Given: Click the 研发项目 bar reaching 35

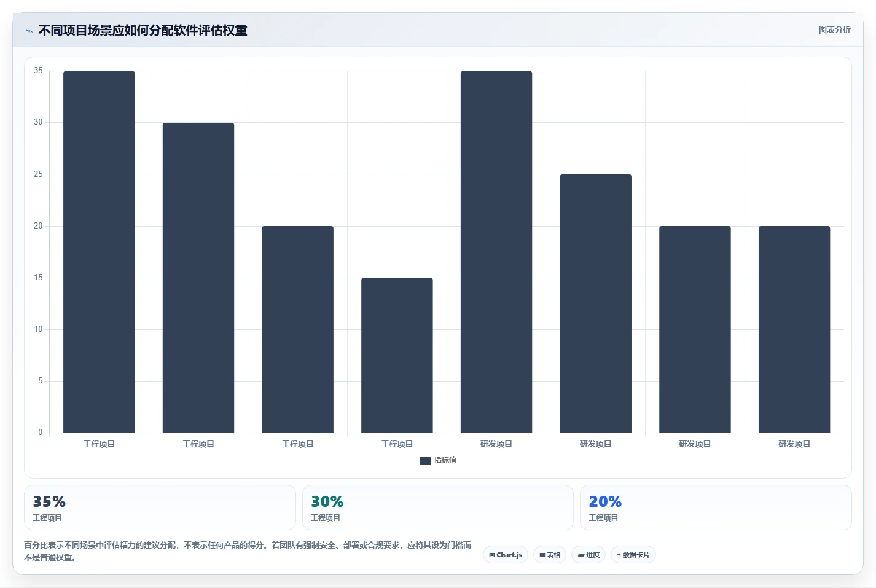Looking at the screenshot, I should [496, 252].
